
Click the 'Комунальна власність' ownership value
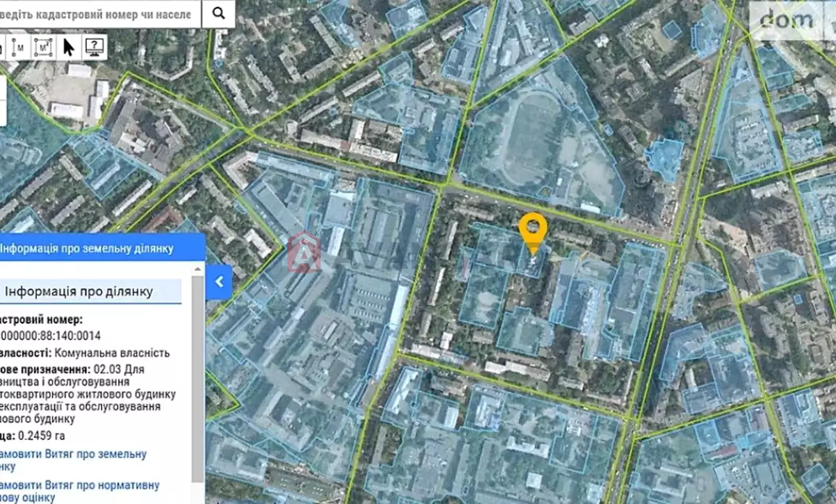coord(112,353)
